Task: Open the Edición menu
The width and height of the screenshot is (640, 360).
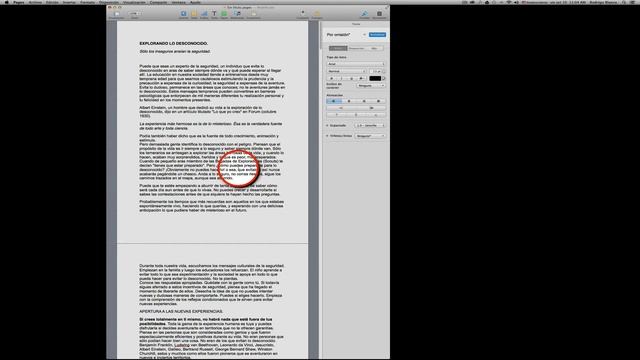Action: pos(52,2)
